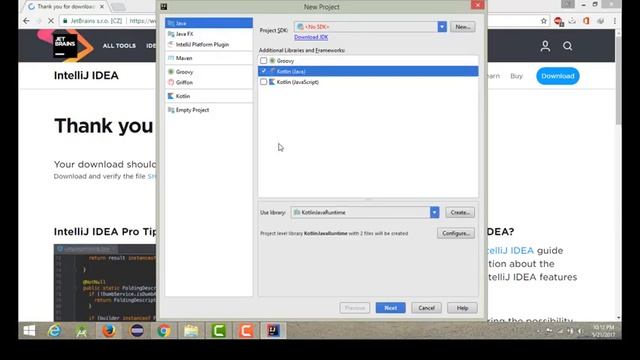Switch to Chrome in the taskbar
This screenshot has width=640, height=360.
tap(164, 331)
